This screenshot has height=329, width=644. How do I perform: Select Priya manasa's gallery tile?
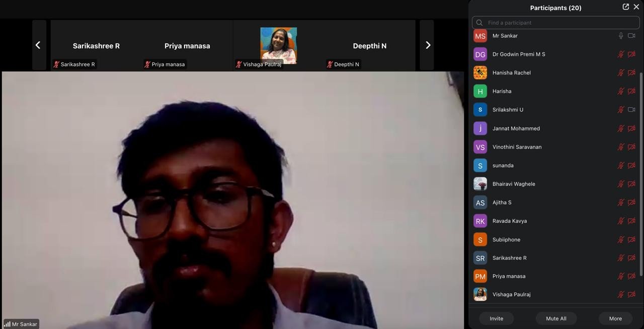(x=187, y=45)
